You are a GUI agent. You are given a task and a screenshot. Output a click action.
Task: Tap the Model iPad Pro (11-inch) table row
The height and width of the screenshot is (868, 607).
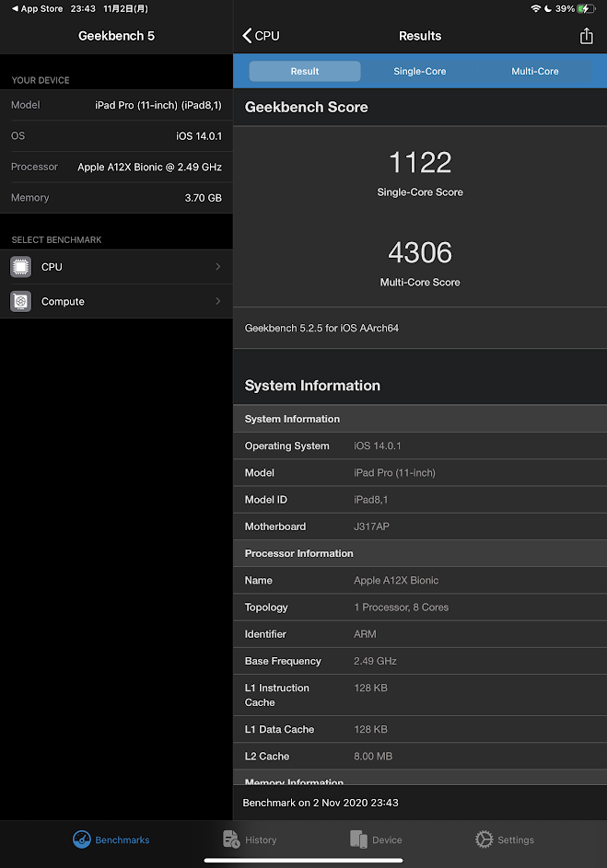click(x=420, y=473)
